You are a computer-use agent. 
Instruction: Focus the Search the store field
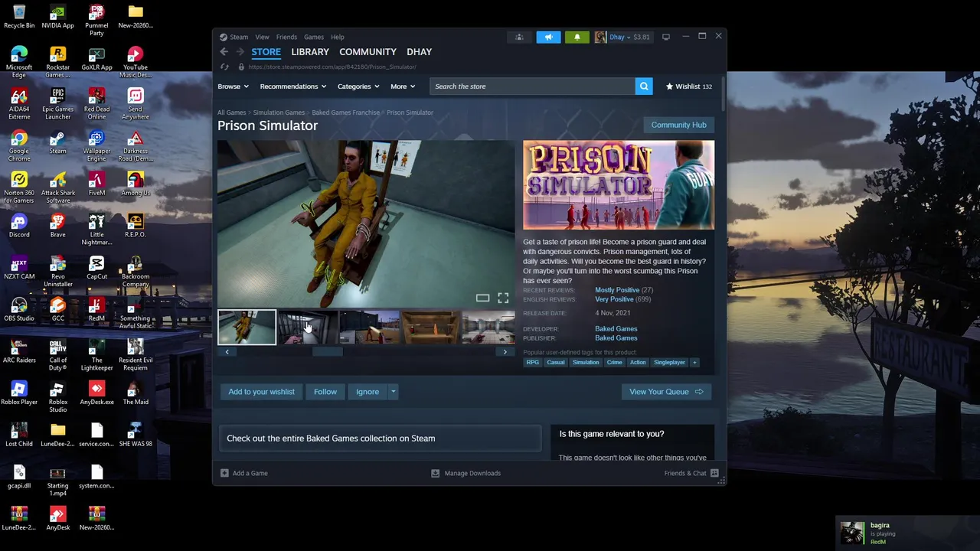point(533,86)
